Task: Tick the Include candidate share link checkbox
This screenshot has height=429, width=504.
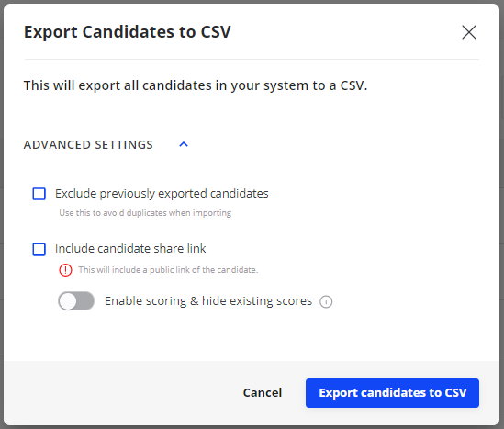Action: point(39,249)
